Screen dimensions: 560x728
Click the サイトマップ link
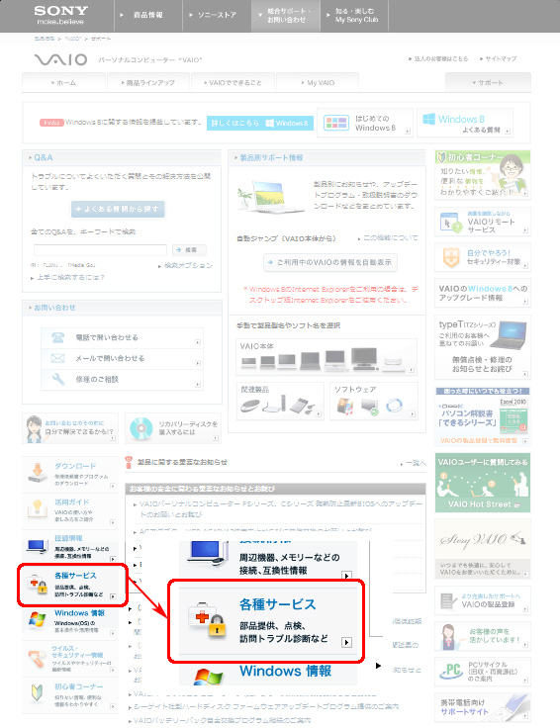click(x=499, y=59)
